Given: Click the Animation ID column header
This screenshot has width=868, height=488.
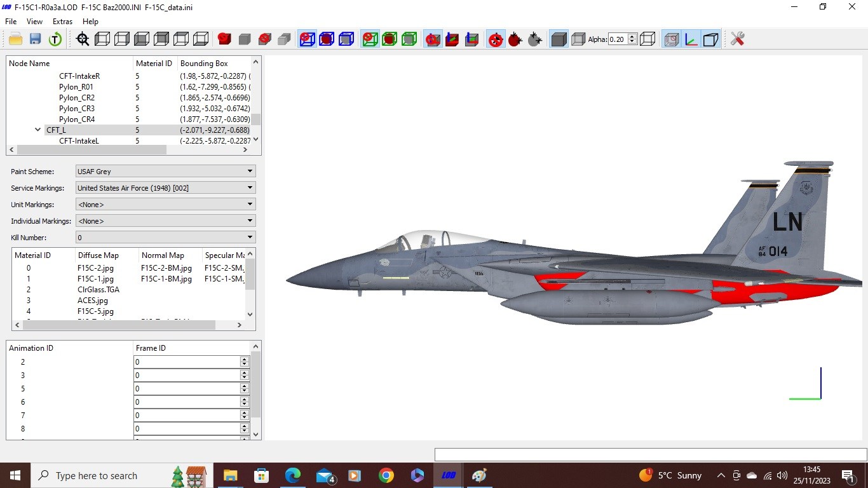Looking at the screenshot, I should click(70, 348).
